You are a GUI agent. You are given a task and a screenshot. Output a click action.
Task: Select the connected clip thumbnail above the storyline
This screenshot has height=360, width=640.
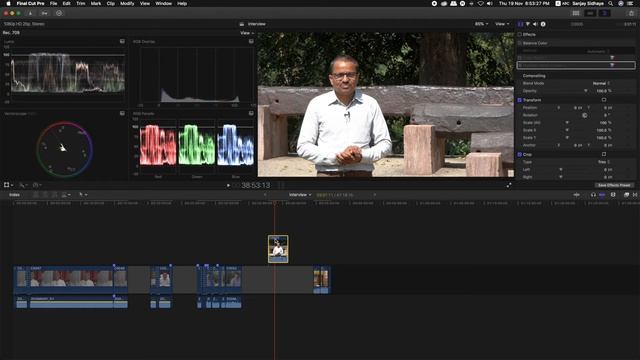pyautogui.click(x=278, y=249)
